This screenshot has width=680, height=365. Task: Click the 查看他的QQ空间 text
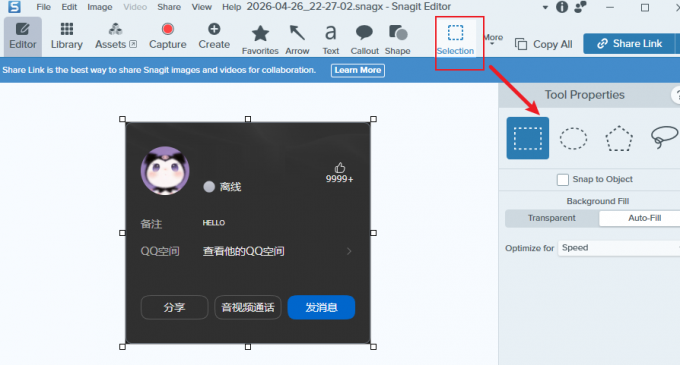(x=244, y=251)
